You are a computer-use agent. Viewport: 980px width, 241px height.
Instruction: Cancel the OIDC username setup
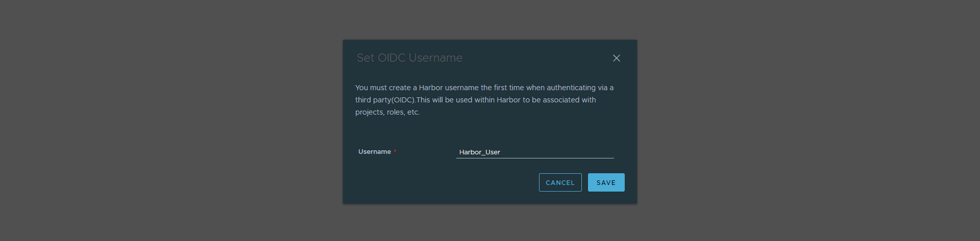pos(560,182)
